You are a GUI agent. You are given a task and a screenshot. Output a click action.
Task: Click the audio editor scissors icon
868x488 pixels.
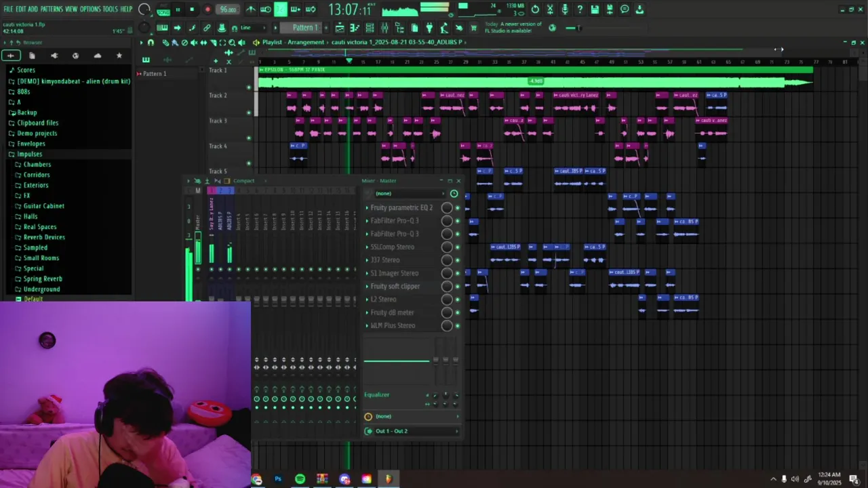(550, 9)
